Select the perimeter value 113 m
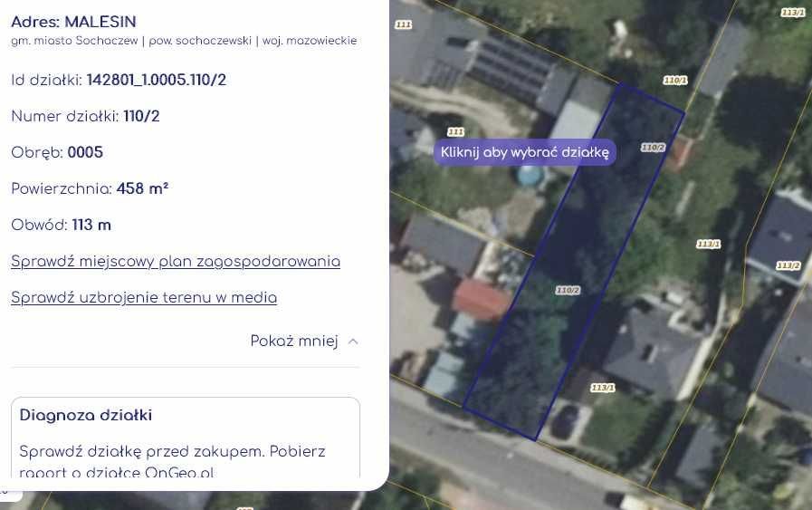The image size is (812, 510). tap(91, 225)
